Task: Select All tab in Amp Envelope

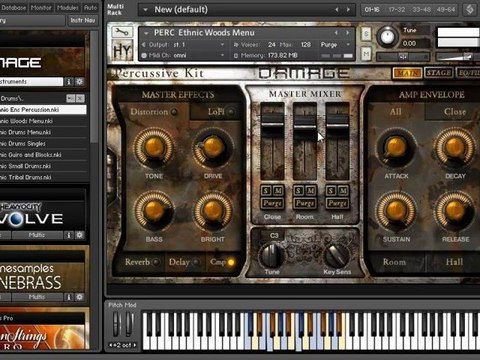Action: [x=396, y=112]
